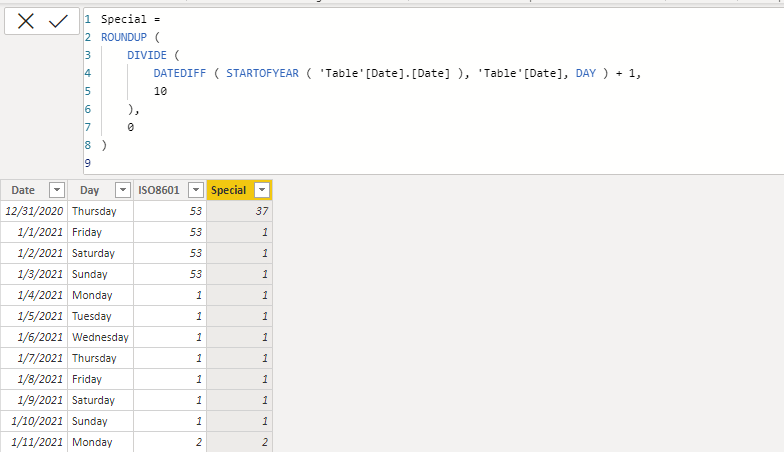Select Special value 37 cell
This screenshot has width=784, height=452.
(240, 211)
